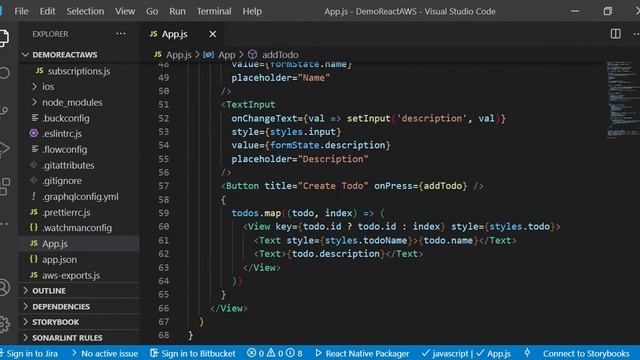Open the Terminal menu
The height and width of the screenshot is (360, 640).
point(214,11)
